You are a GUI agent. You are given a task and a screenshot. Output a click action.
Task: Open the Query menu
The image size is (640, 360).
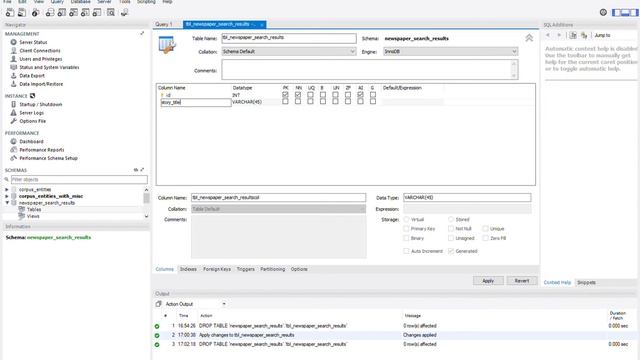point(57,2)
